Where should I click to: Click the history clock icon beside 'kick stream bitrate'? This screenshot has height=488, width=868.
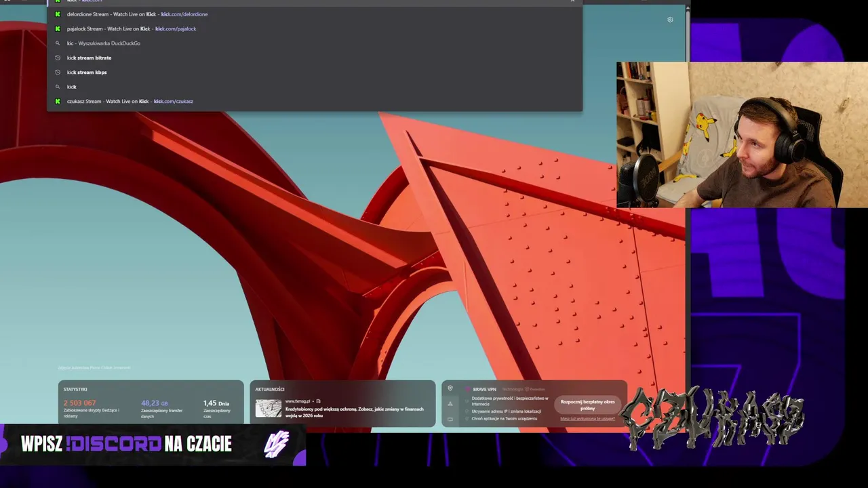[x=58, y=58]
